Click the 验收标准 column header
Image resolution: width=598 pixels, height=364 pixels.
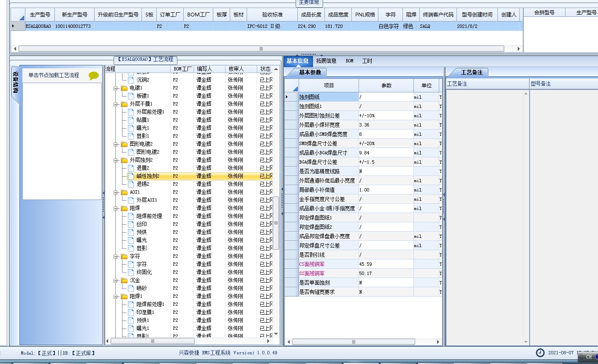272,14
